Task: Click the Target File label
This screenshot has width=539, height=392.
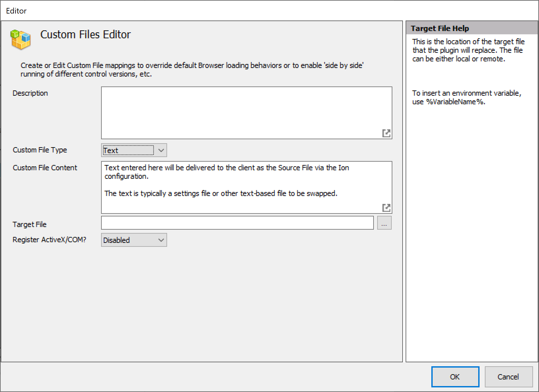Action: click(29, 224)
